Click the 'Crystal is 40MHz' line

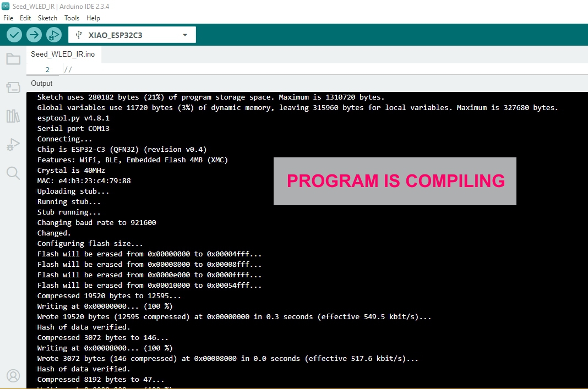pyautogui.click(x=71, y=171)
